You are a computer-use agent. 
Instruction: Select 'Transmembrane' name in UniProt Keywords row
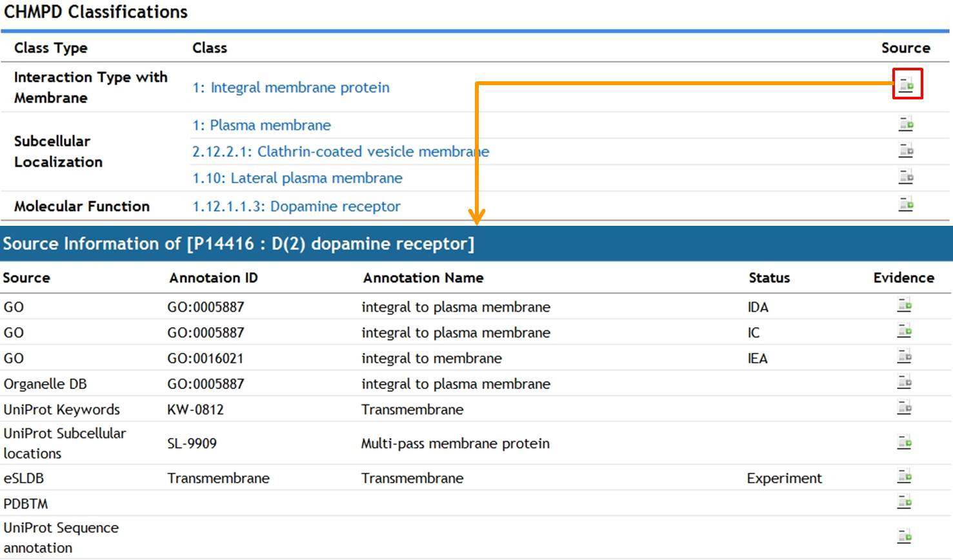pyautogui.click(x=412, y=410)
